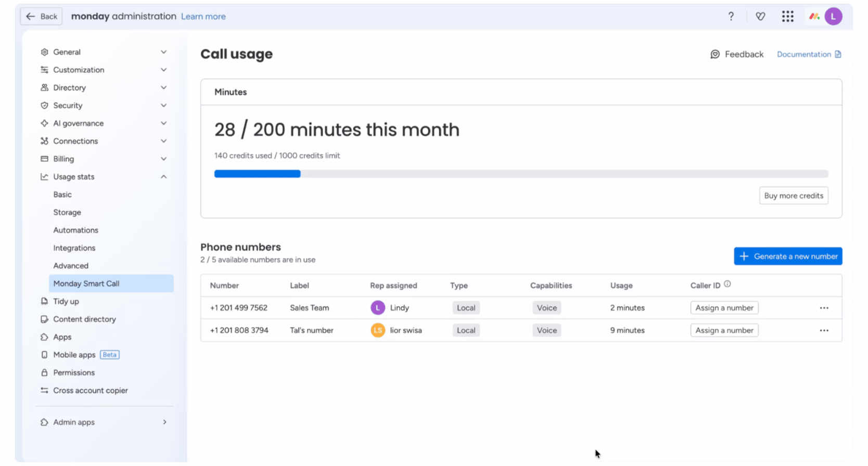The image size is (868, 466).
Task: Click the Usage column header
Action: point(621,286)
